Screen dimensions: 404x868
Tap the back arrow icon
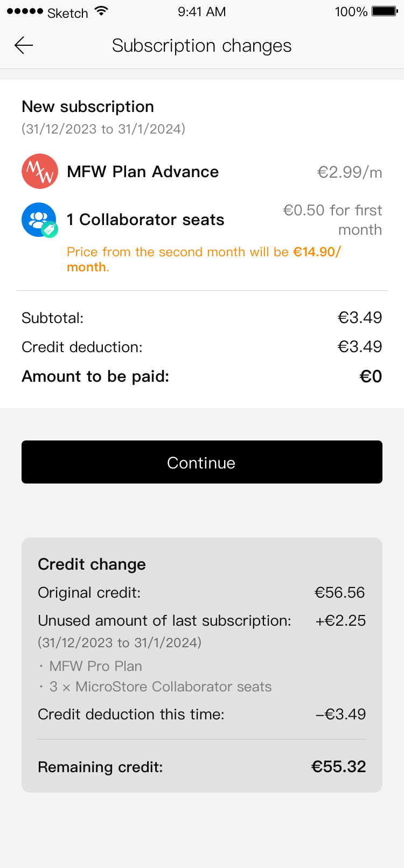(x=24, y=46)
